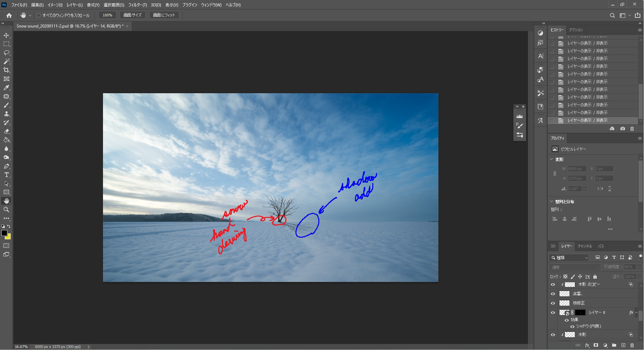The width and height of the screenshot is (644, 350).
Task: Select the Eraser tool
Action: pos(6,131)
